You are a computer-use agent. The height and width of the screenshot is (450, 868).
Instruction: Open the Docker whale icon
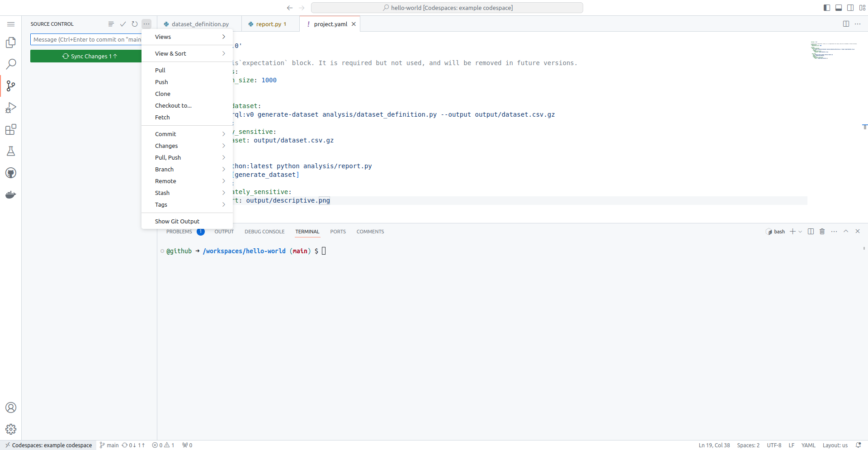(x=11, y=194)
